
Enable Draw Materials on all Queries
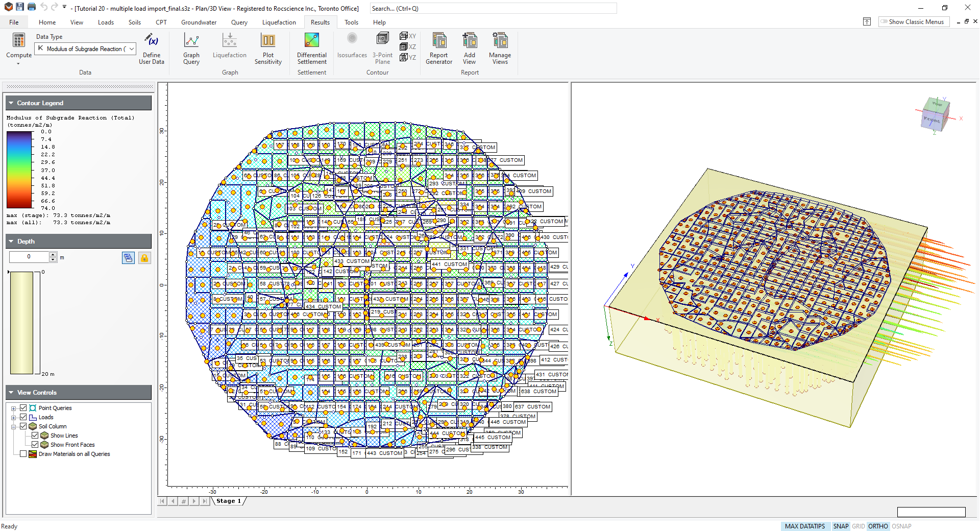tap(23, 454)
